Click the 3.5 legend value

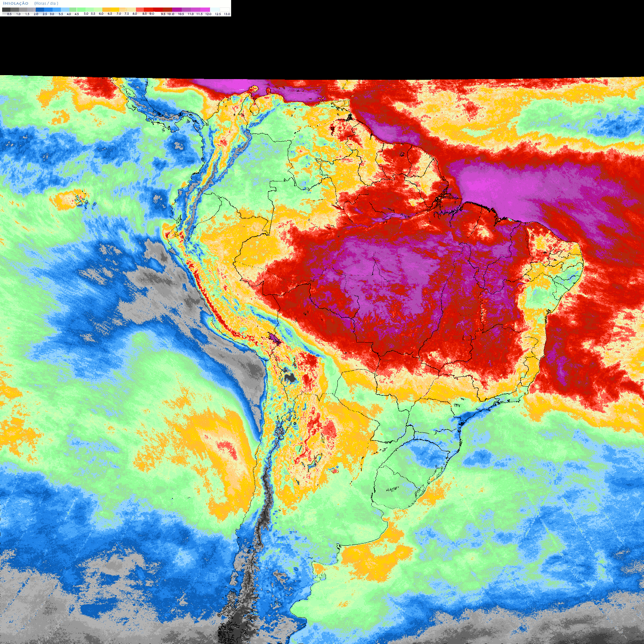point(61,14)
